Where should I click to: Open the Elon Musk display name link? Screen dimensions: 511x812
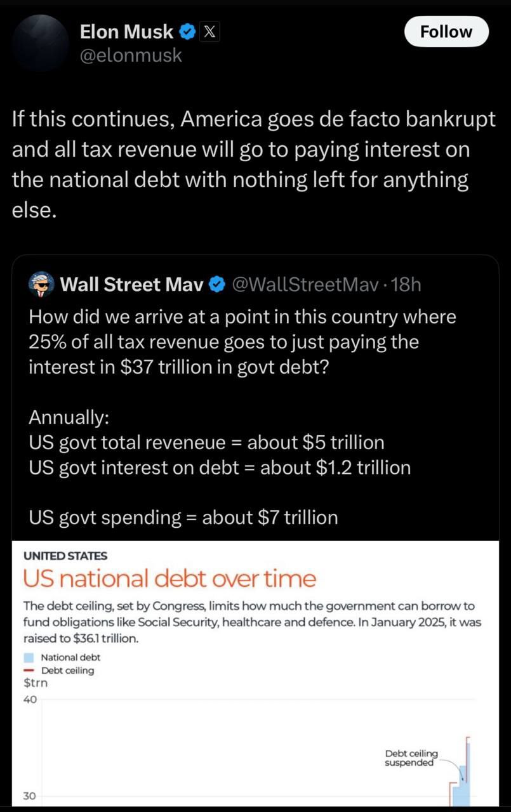pos(126,31)
